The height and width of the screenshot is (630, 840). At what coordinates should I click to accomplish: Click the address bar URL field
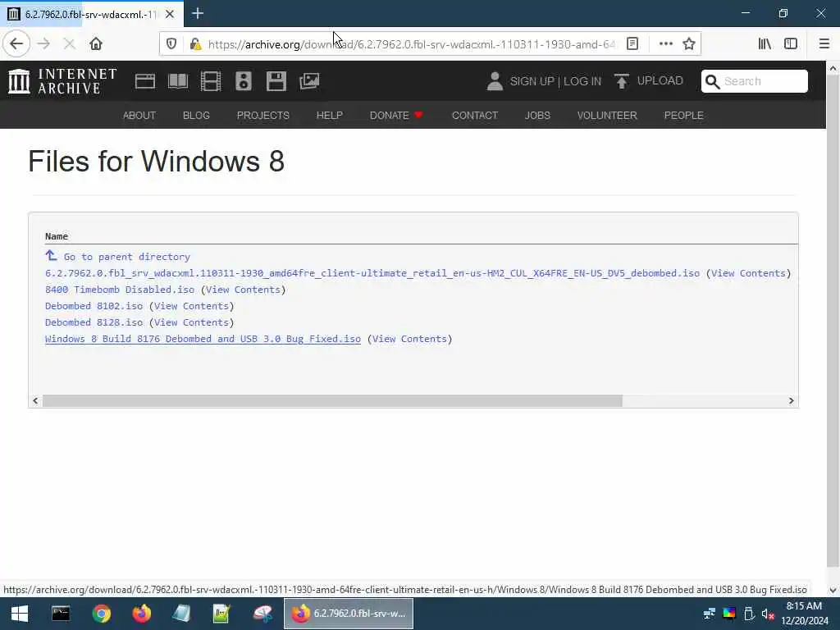coord(411,44)
